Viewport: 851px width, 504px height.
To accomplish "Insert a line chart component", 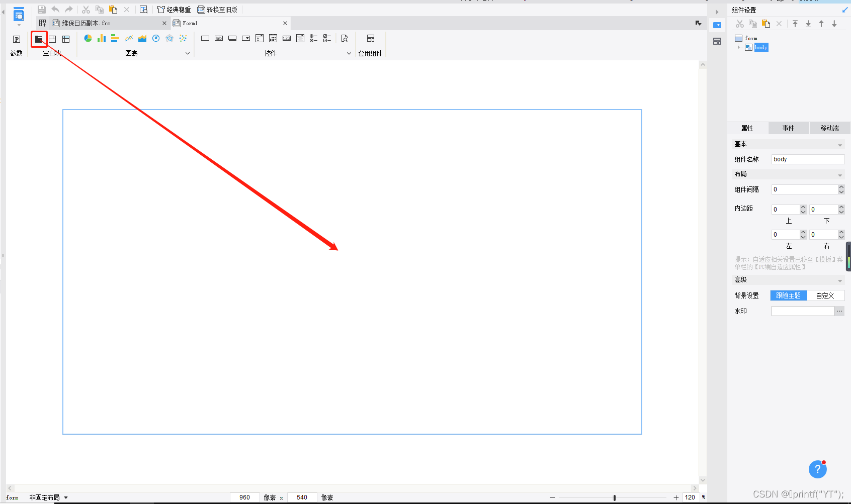I will point(129,38).
